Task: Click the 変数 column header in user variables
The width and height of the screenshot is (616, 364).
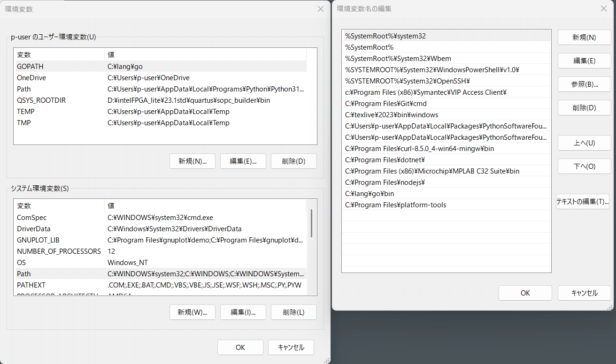Action: (60, 55)
